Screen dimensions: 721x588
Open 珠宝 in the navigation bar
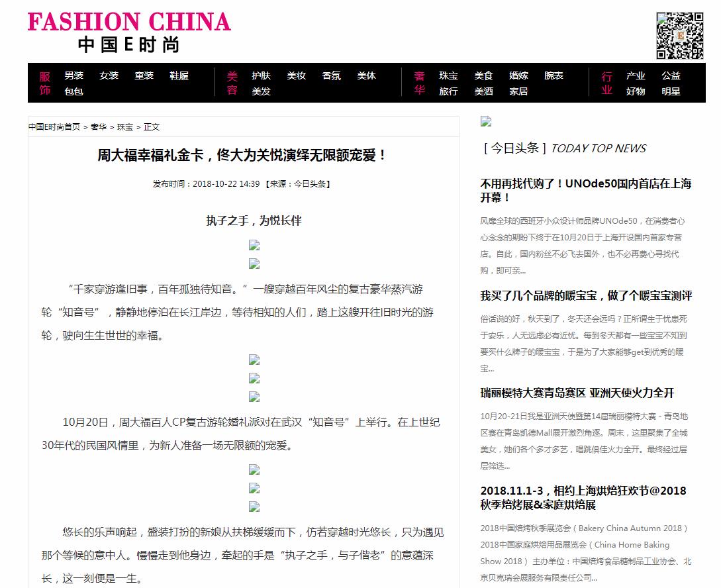[x=448, y=75]
